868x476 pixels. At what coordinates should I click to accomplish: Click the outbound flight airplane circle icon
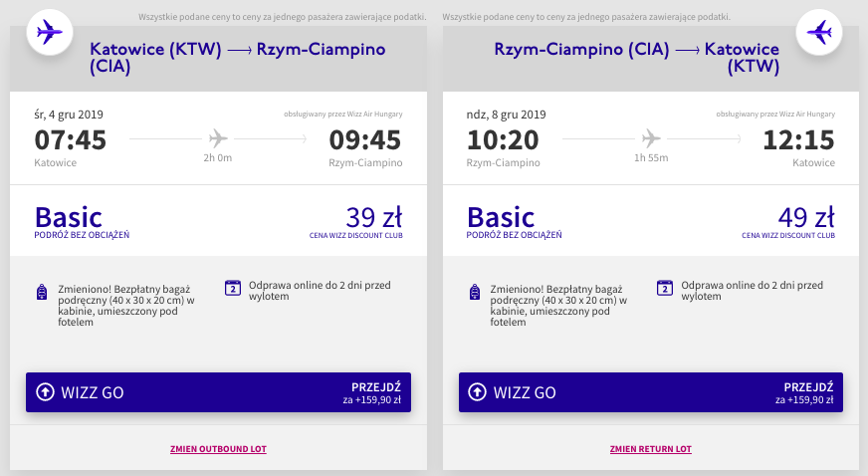tap(50, 32)
